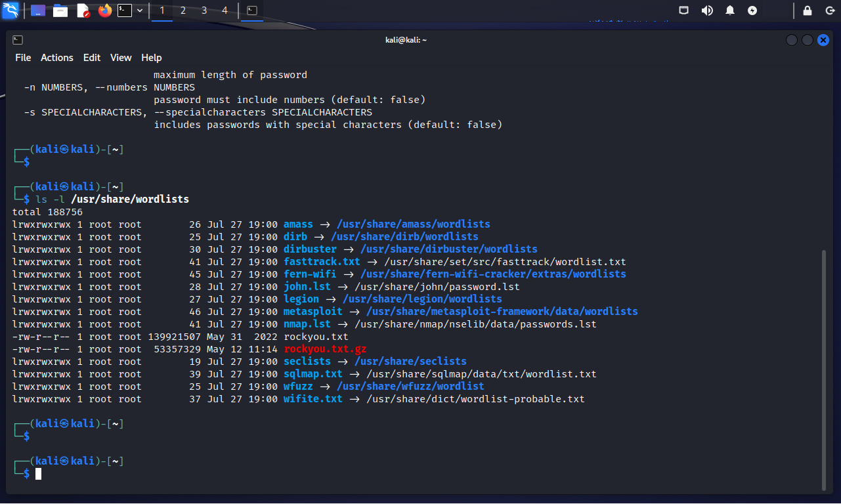Image resolution: width=841 pixels, height=504 pixels.
Task: Click the show desktop panel icon
Action: (x=38, y=10)
